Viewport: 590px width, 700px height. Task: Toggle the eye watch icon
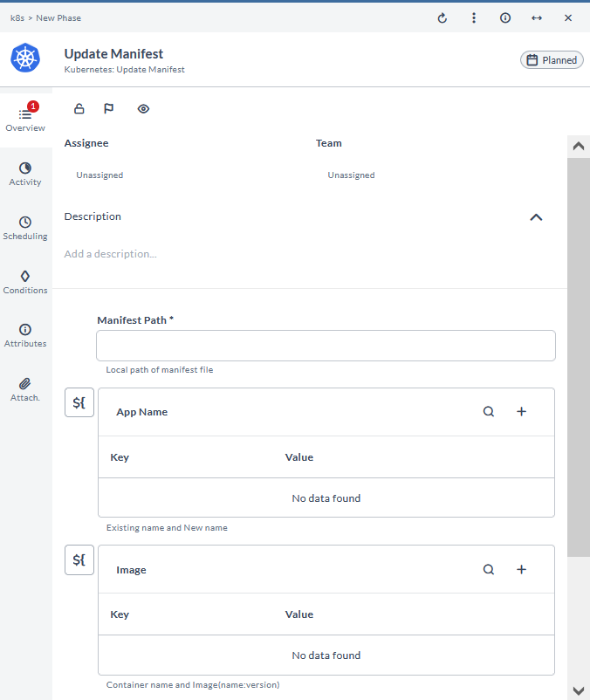pyautogui.click(x=144, y=109)
